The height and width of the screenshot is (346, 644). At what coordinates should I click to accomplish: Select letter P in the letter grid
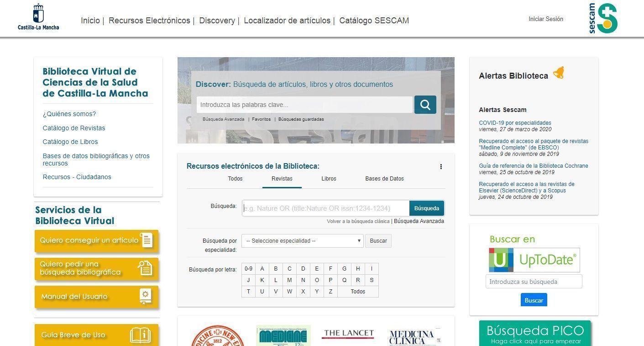330,280
